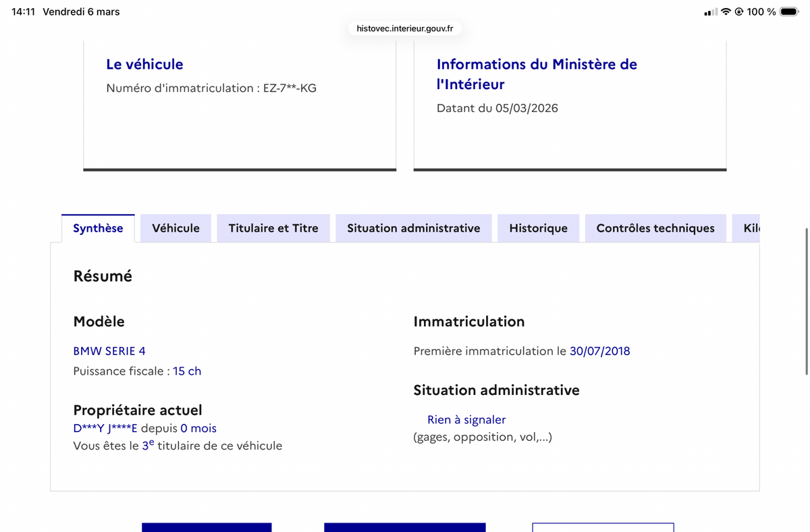This screenshot has height=532, width=810.
Task: Select the BMW SERIE 4 model name
Action: coord(109,351)
